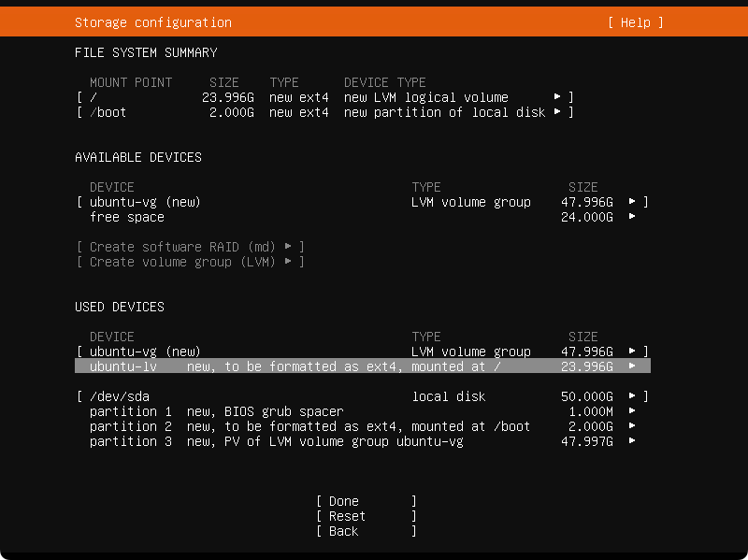
Task: Open Create volume group (LVM) menu
Action: tap(191, 262)
